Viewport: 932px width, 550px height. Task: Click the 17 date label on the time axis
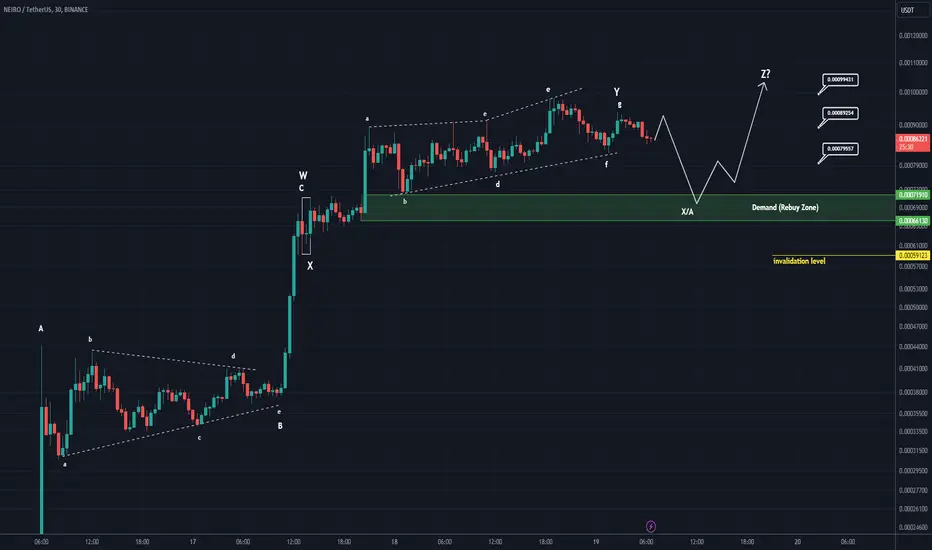click(193, 542)
